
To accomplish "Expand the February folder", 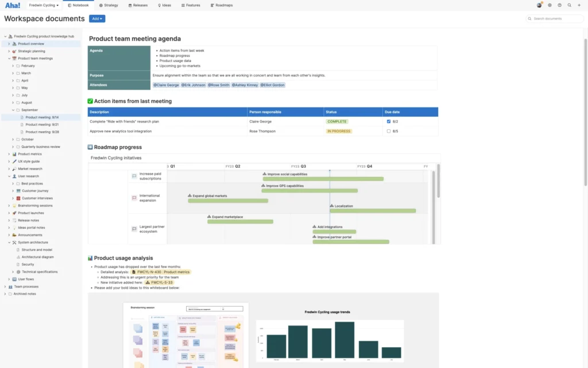I will [x=13, y=66].
